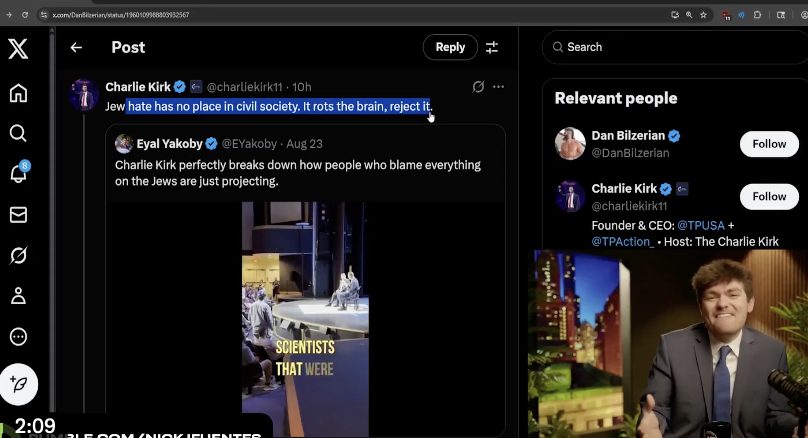Open three-dot menu on Charlie Kirk's post

(498, 87)
